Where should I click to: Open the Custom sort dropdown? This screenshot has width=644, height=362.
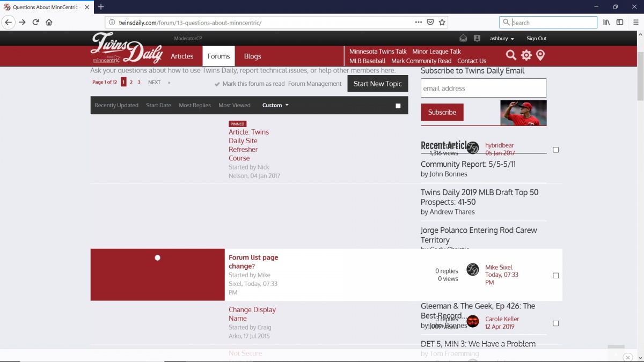[x=275, y=106]
